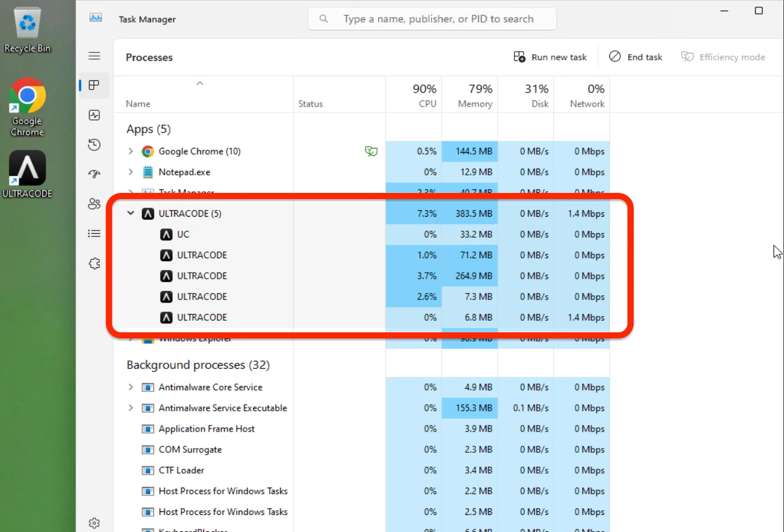
Task: Open the Services sidebar icon
Action: 94,264
